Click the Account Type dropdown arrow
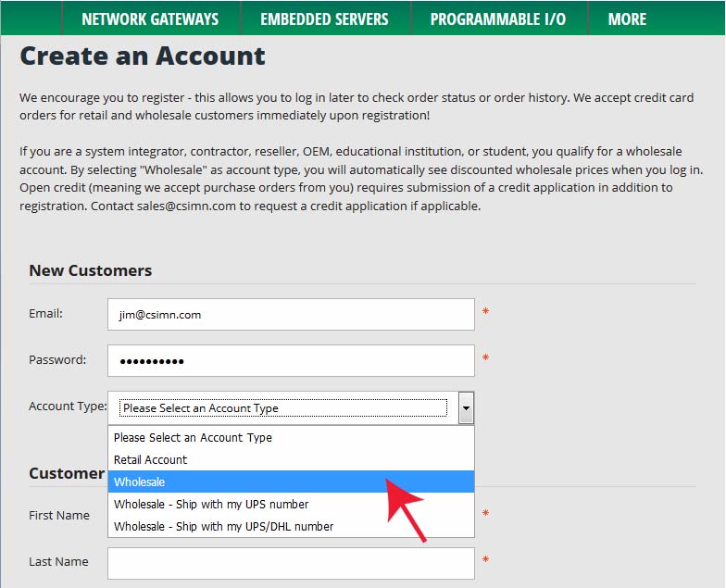The height and width of the screenshot is (588, 726). [x=467, y=407]
